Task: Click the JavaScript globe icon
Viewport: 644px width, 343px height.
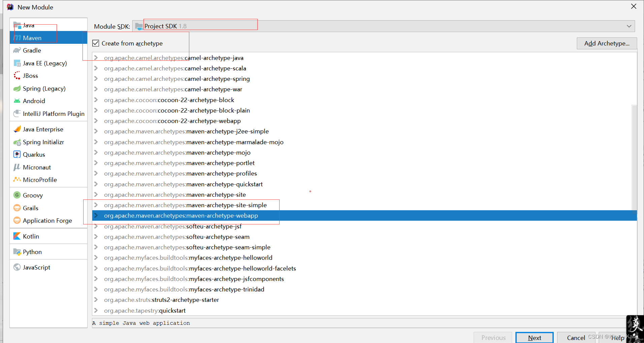Action: point(17,267)
